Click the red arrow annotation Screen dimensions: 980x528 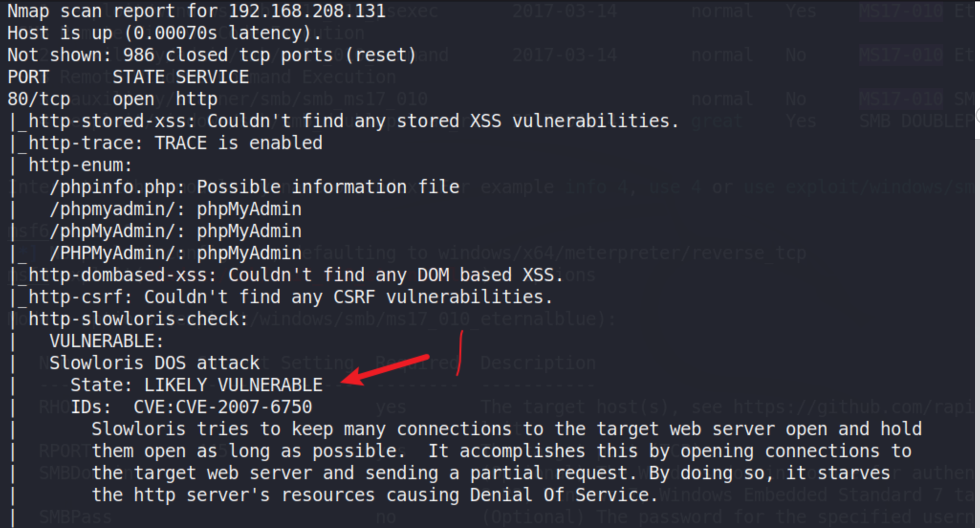(385, 369)
